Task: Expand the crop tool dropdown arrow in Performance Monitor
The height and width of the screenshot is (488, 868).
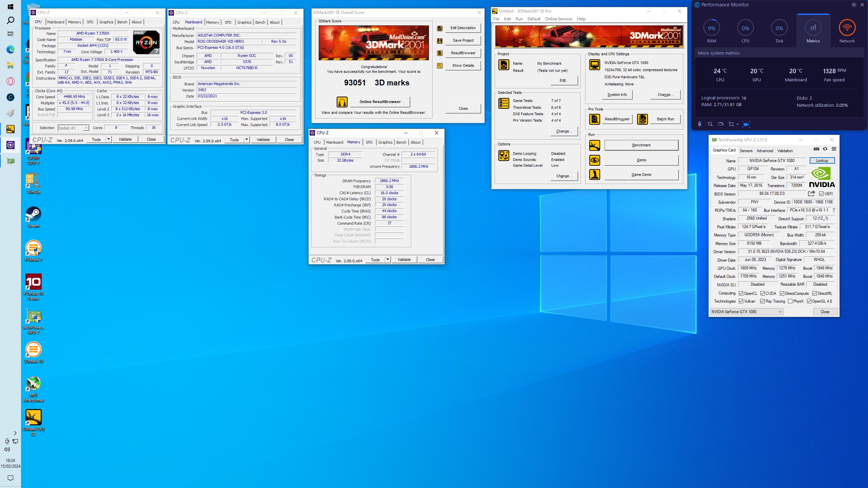Action: (737, 124)
